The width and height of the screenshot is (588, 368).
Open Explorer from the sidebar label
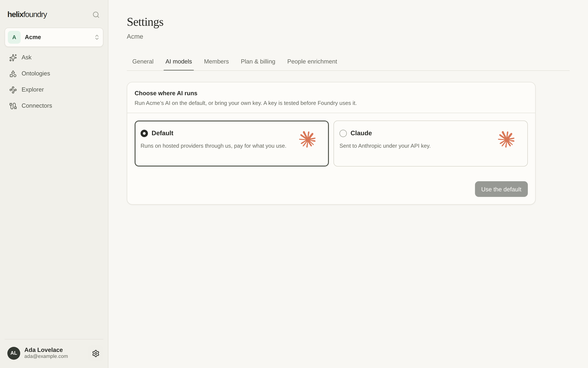pos(33,89)
